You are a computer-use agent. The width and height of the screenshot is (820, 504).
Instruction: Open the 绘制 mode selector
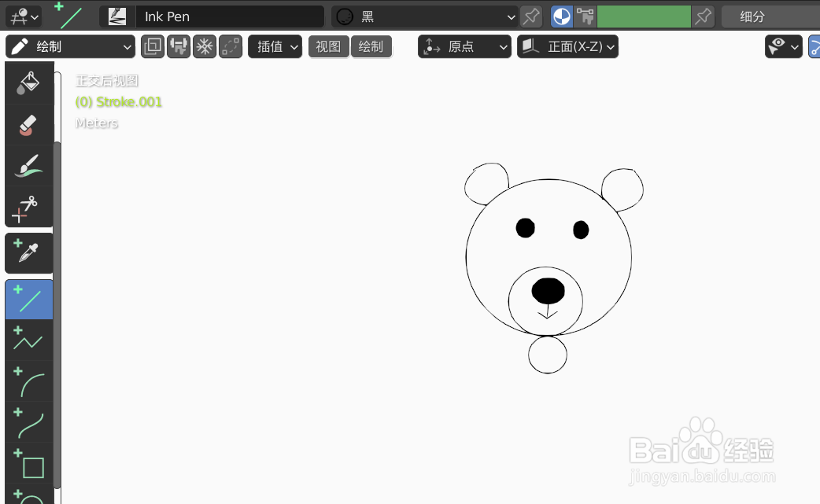point(69,46)
